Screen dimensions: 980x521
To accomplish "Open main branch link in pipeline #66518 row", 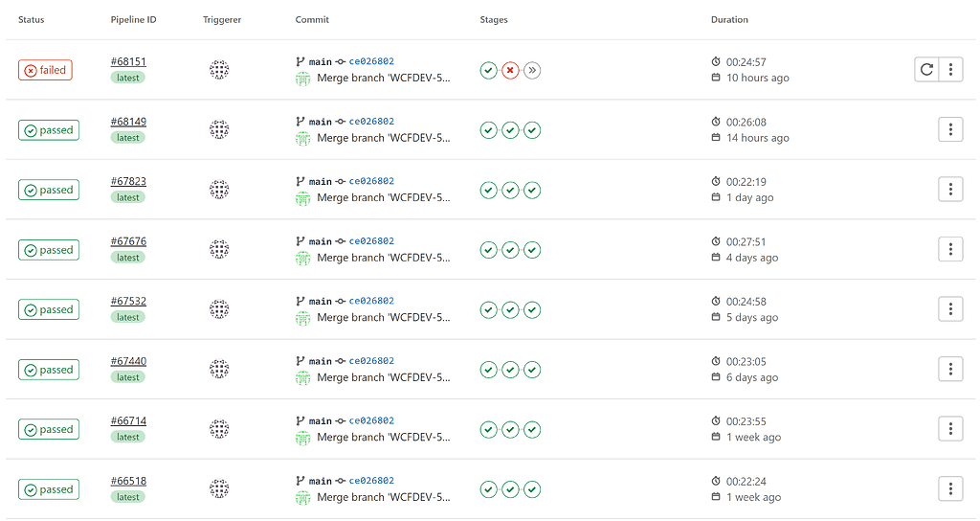I will pos(320,481).
